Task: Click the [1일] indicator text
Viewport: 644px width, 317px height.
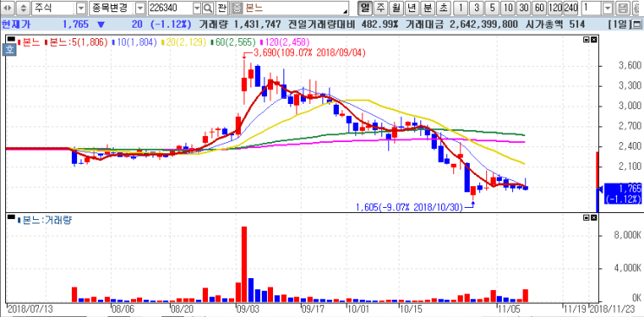Action: click(x=619, y=24)
